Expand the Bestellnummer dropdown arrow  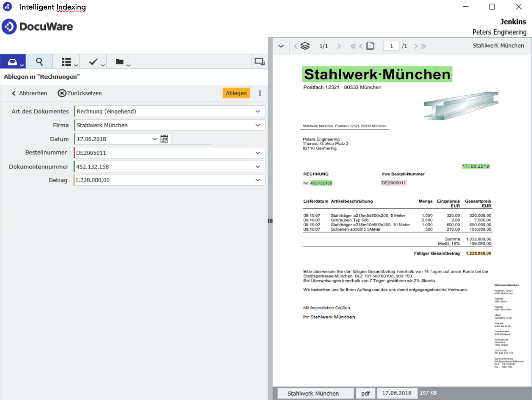click(258, 153)
